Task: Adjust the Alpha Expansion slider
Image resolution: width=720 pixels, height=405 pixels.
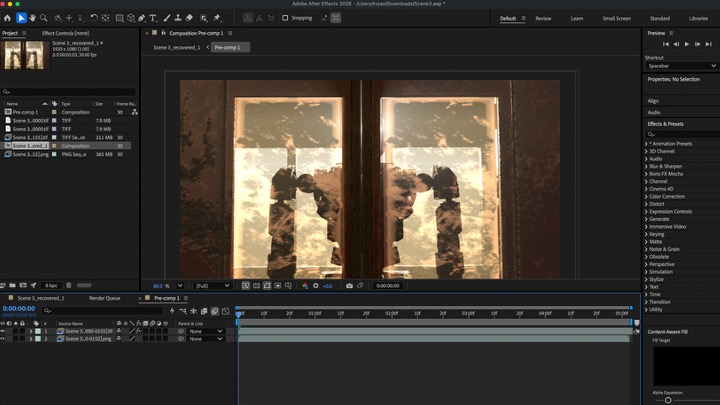Action: [x=668, y=400]
